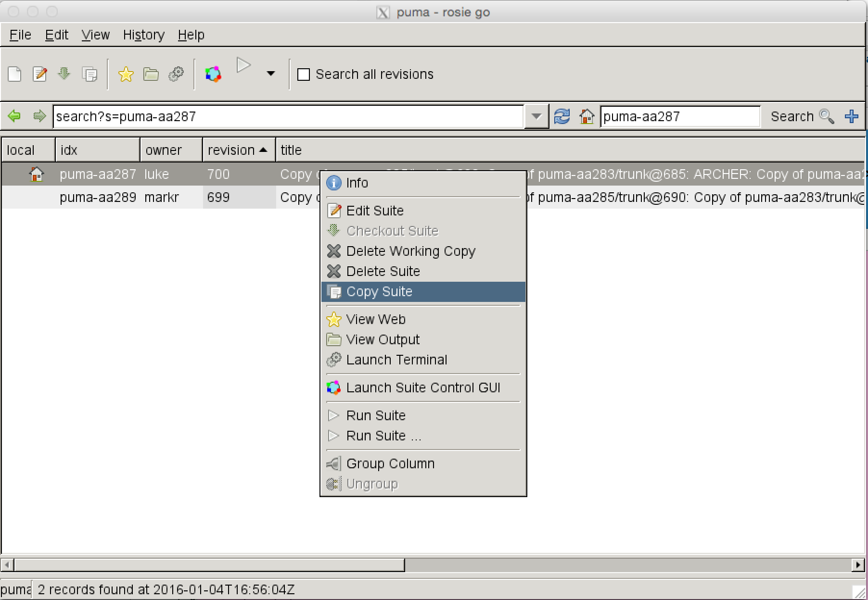Open the run suite options dropdown arrow
Viewport: 868px width, 600px height.
(271, 74)
